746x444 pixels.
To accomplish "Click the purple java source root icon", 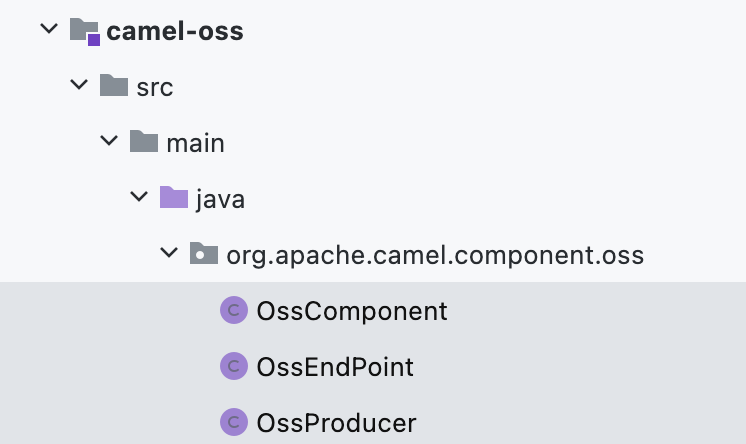I will pos(174,197).
